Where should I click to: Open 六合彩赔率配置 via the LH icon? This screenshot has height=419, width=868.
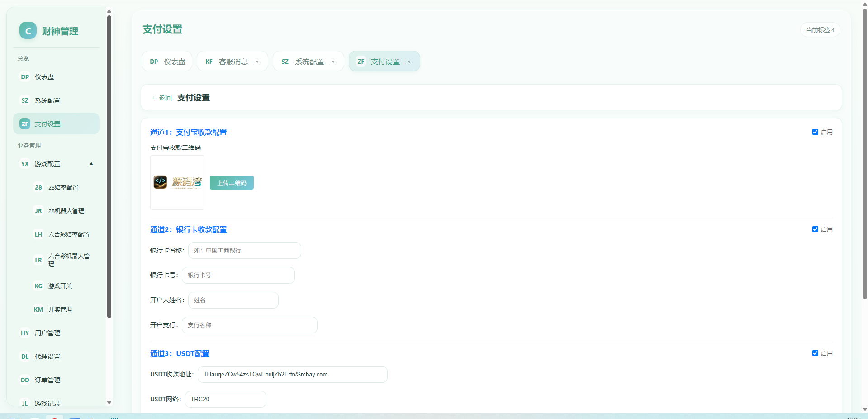(38, 234)
